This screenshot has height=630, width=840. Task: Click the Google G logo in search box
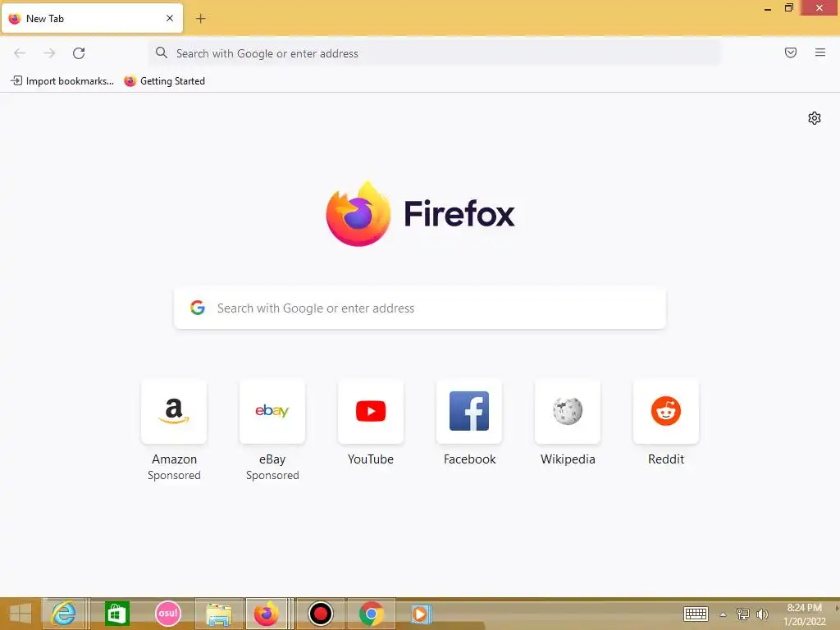click(x=198, y=308)
